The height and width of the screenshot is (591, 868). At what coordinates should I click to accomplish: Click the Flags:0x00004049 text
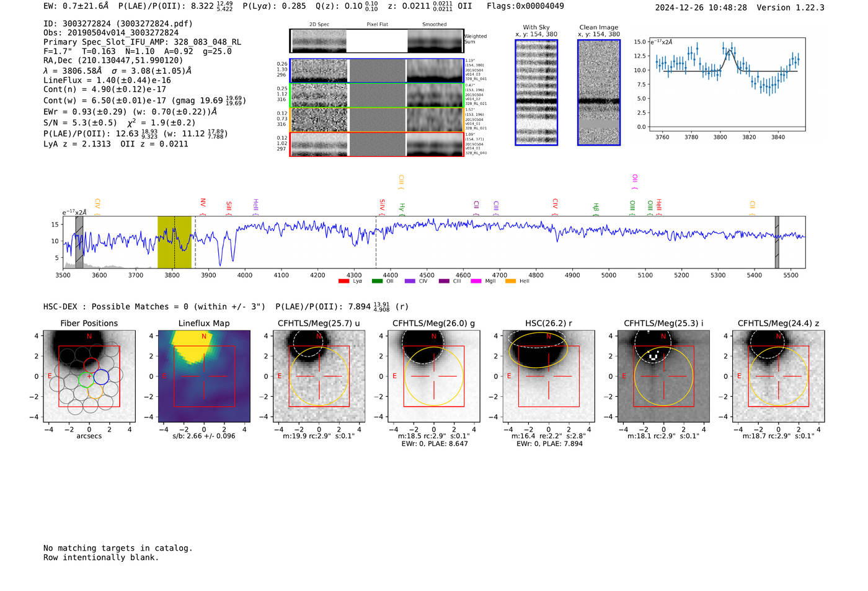tap(525, 6)
